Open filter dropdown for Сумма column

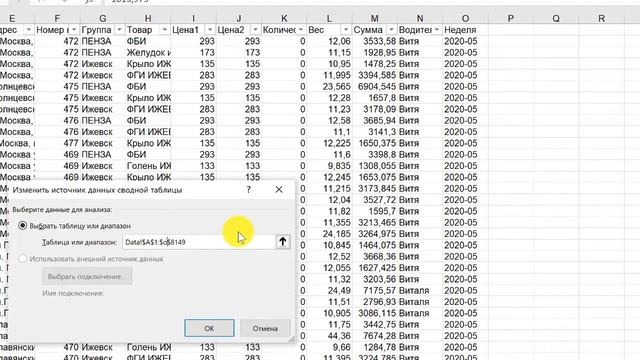coord(391,30)
